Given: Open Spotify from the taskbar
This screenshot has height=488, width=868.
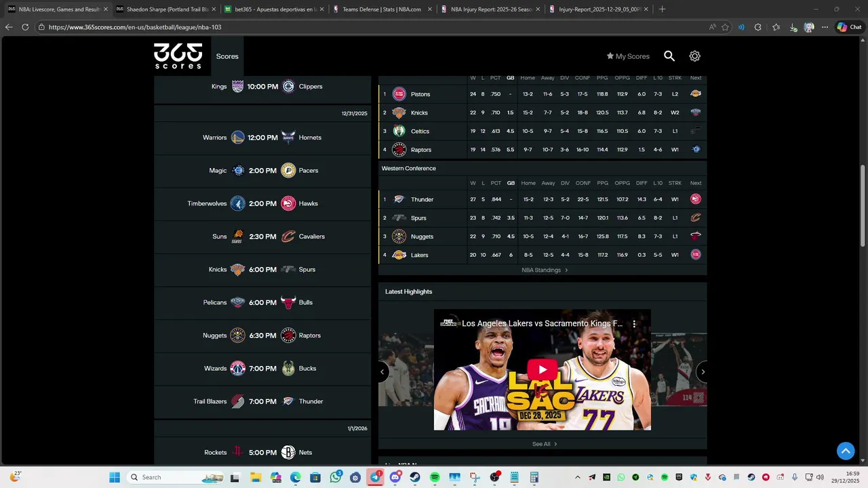Looking at the screenshot, I should pos(435,477).
